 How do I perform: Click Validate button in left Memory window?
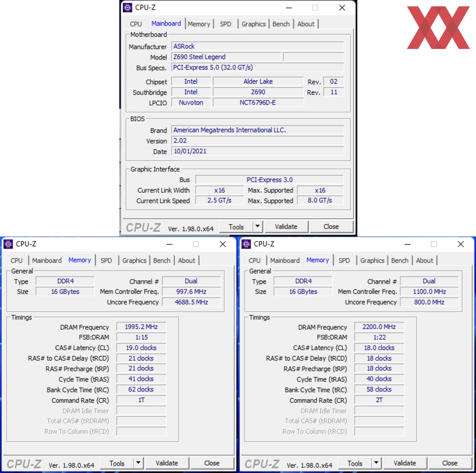tap(167, 463)
